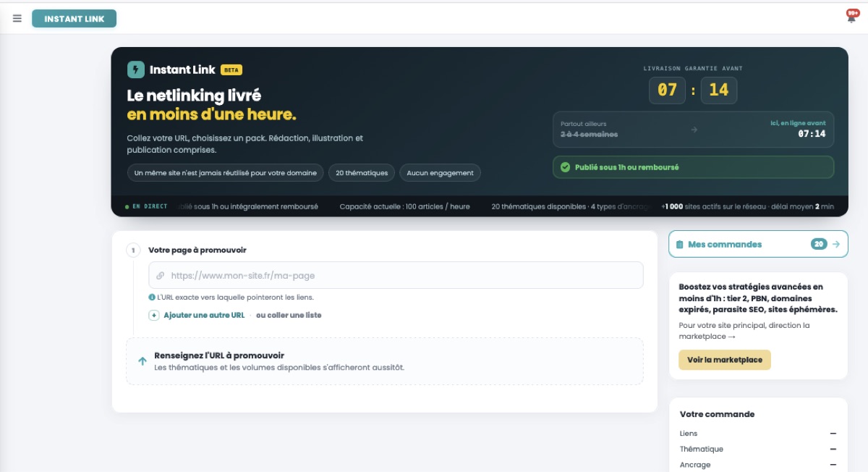The height and width of the screenshot is (472, 868).
Task: Click 'Votre commande' heading
Action: pos(717,414)
